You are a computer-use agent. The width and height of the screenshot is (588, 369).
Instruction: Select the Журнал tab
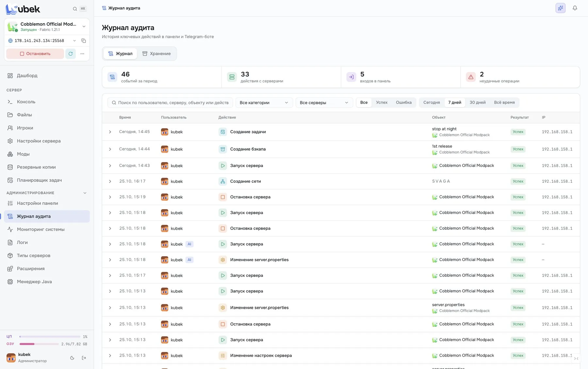(120, 54)
